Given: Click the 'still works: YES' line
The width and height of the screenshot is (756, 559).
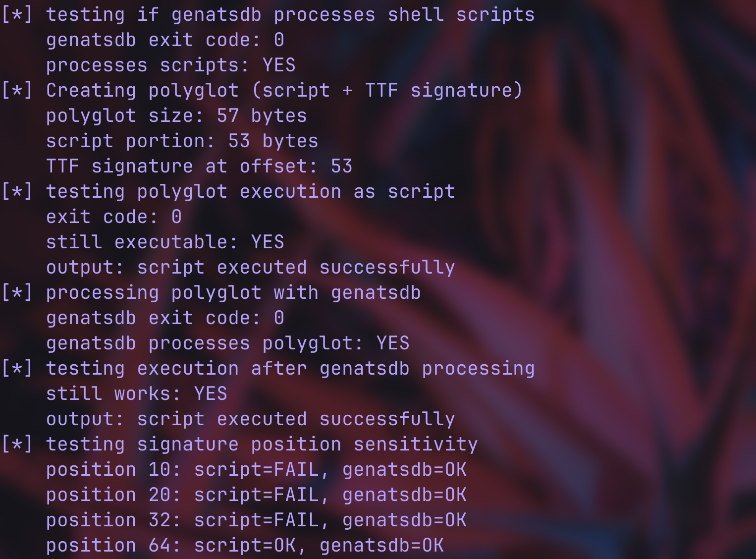Looking at the screenshot, I should [x=136, y=394].
